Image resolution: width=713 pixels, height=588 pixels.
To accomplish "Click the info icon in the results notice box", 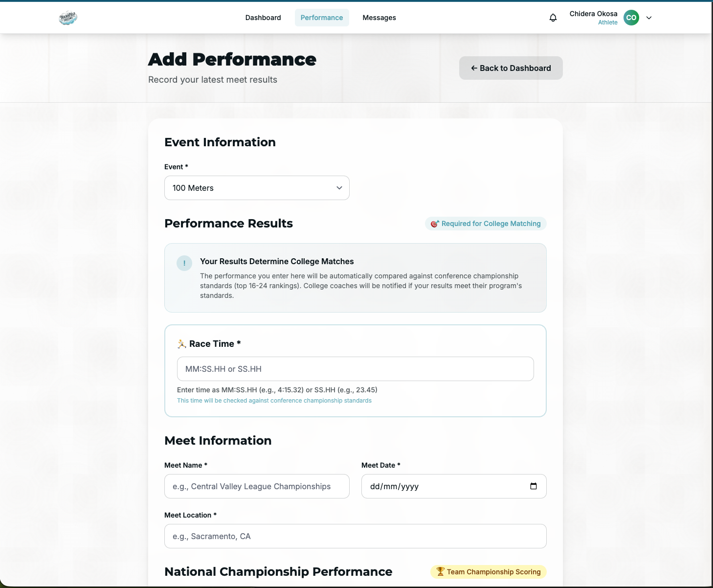I will pos(184,263).
